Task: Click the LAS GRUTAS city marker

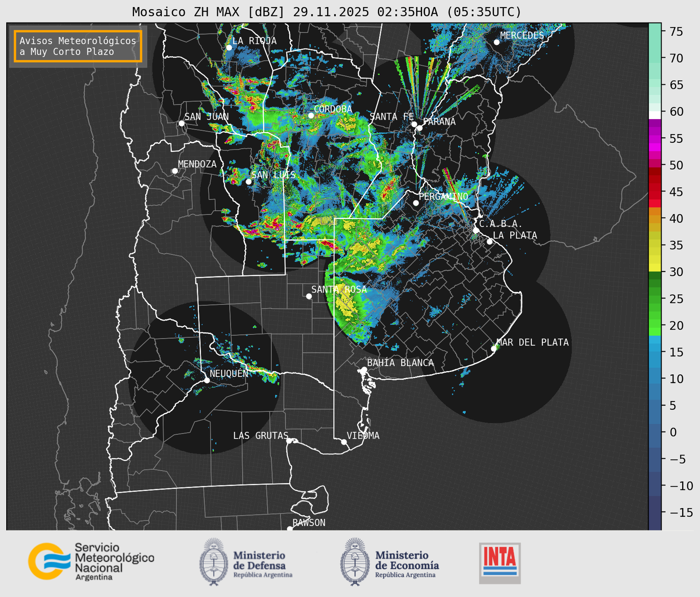Action: (x=289, y=441)
